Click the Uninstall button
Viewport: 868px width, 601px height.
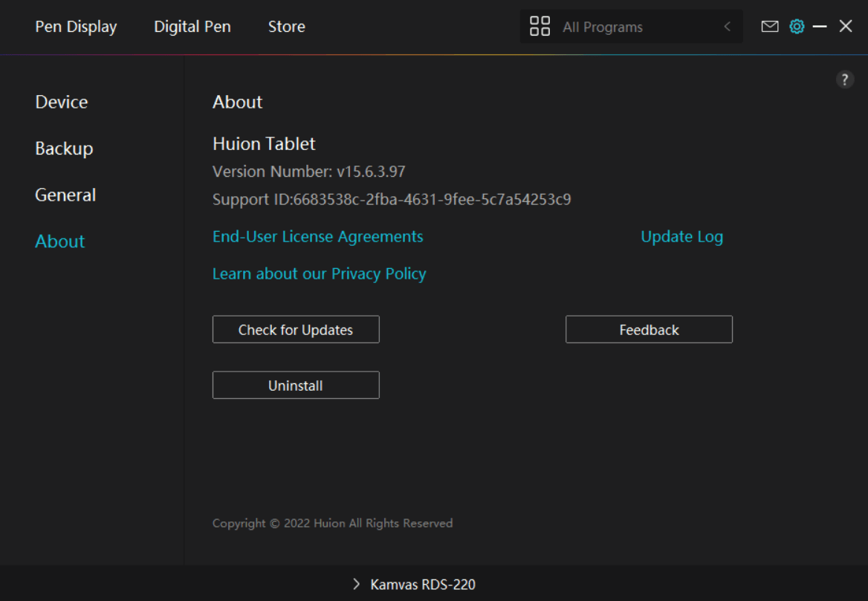click(x=297, y=385)
